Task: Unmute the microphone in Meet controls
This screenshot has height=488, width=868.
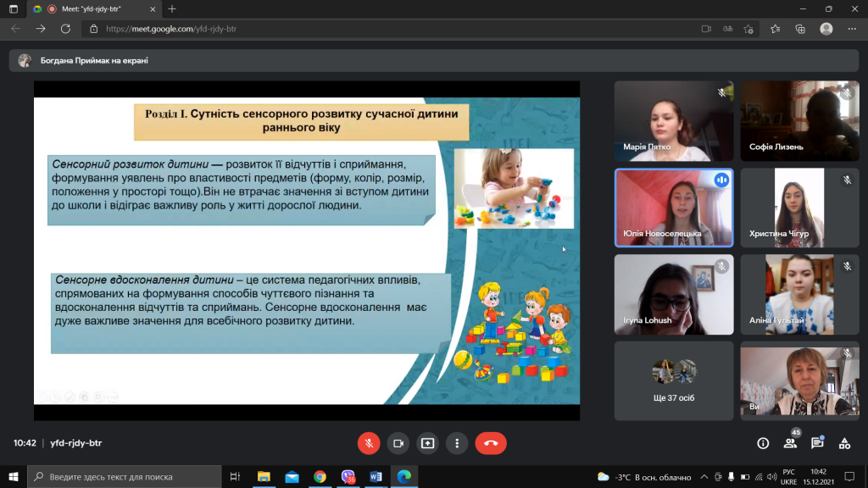Action: click(369, 443)
